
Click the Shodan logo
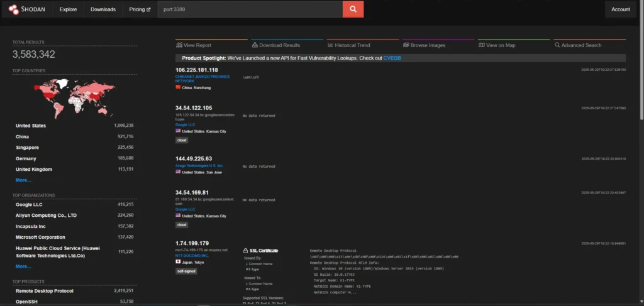(x=26, y=9)
